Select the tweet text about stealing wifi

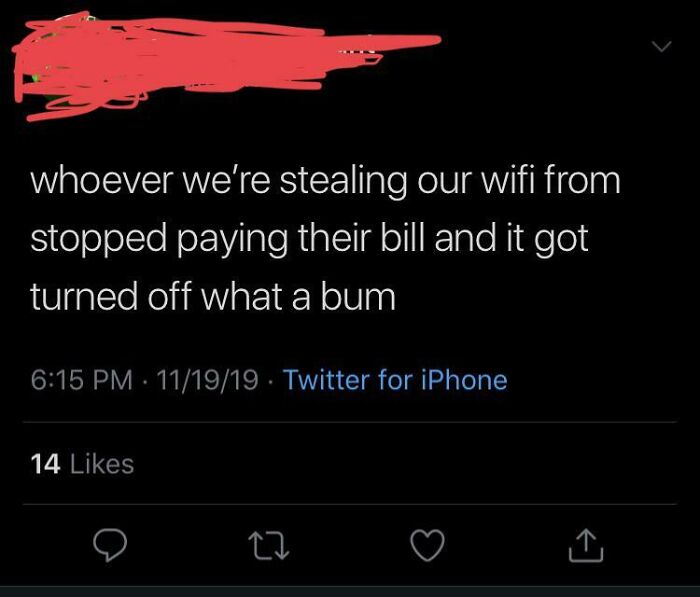click(x=325, y=239)
